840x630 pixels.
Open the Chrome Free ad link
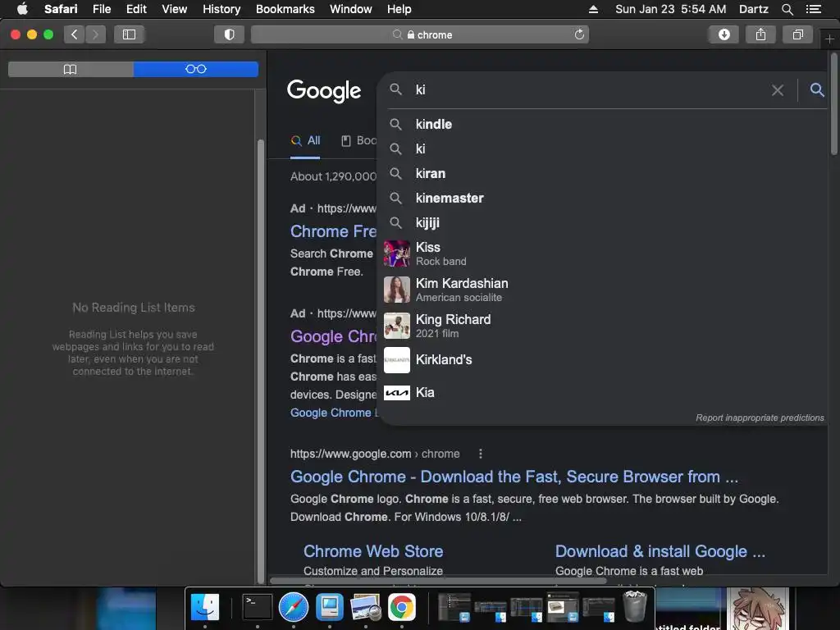[x=333, y=231]
